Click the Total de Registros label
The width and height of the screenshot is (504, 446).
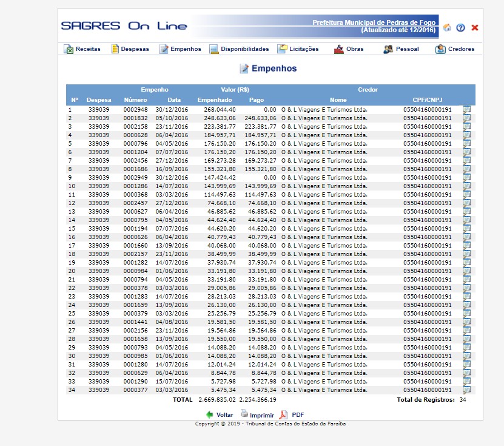426,400
